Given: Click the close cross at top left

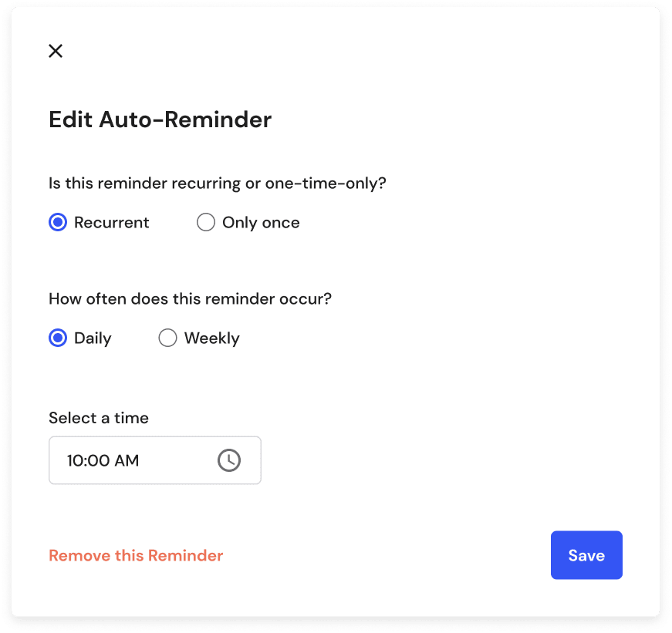Looking at the screenshot, I should point(56,51).
